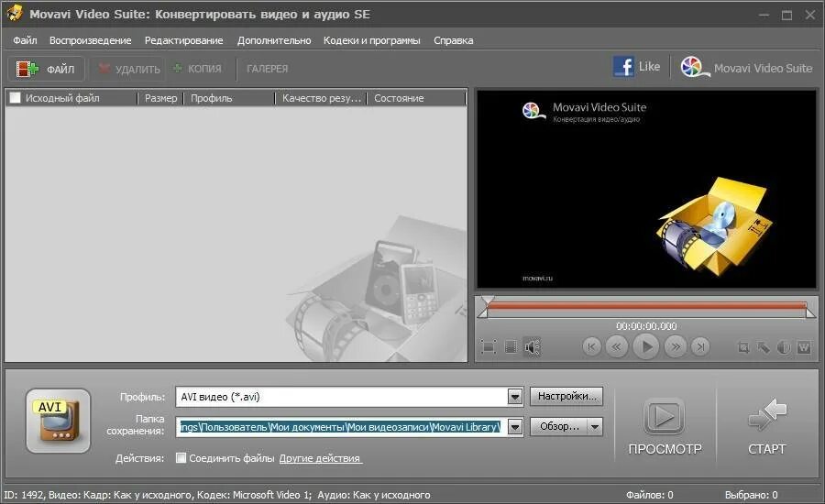The width and height of the screenshot is (825, 504).
Task: Expand the save folder path dropdown arrow
Action: point(515,427)
